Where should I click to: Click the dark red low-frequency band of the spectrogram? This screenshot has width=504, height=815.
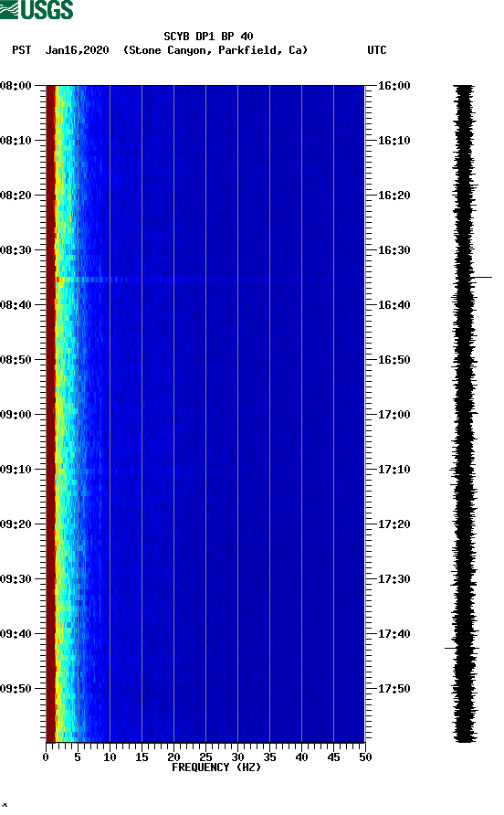tap(50, 413)
